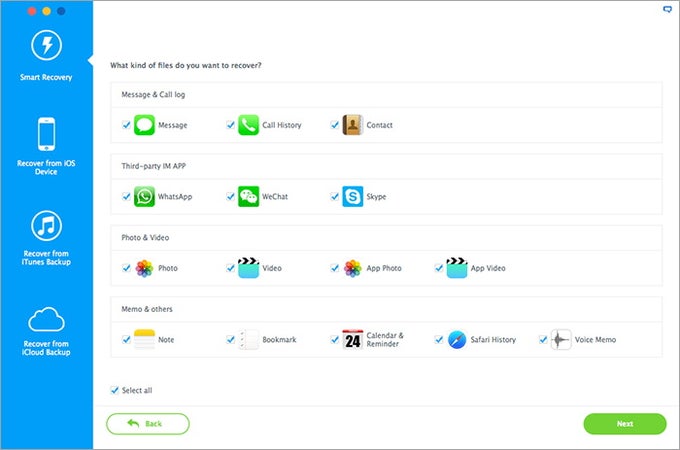The height and width of the screenshot is (450, 680).
Task: Click the Back button
Action: point(148,424)
